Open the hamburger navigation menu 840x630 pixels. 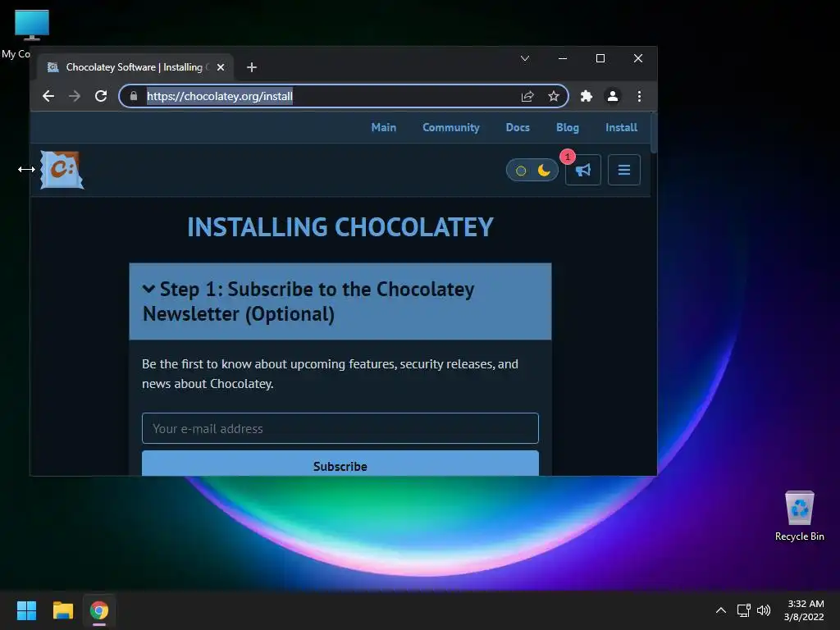(624, 170)
